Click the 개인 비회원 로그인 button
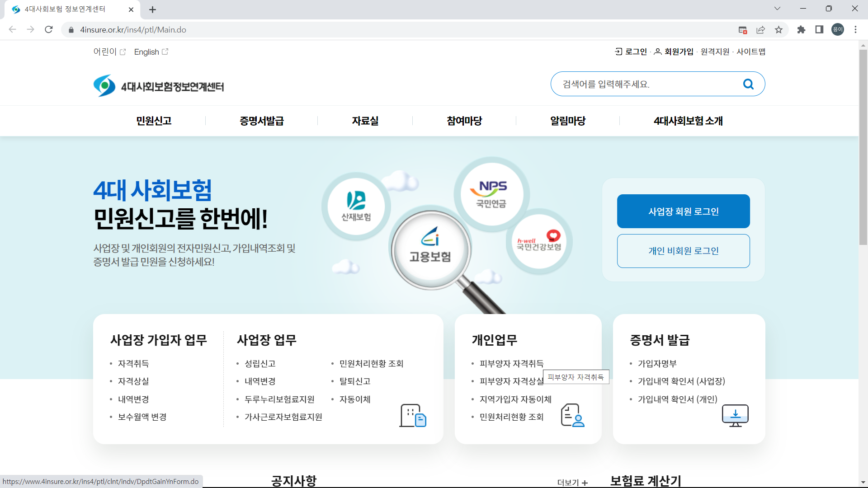 click(683, 251)
